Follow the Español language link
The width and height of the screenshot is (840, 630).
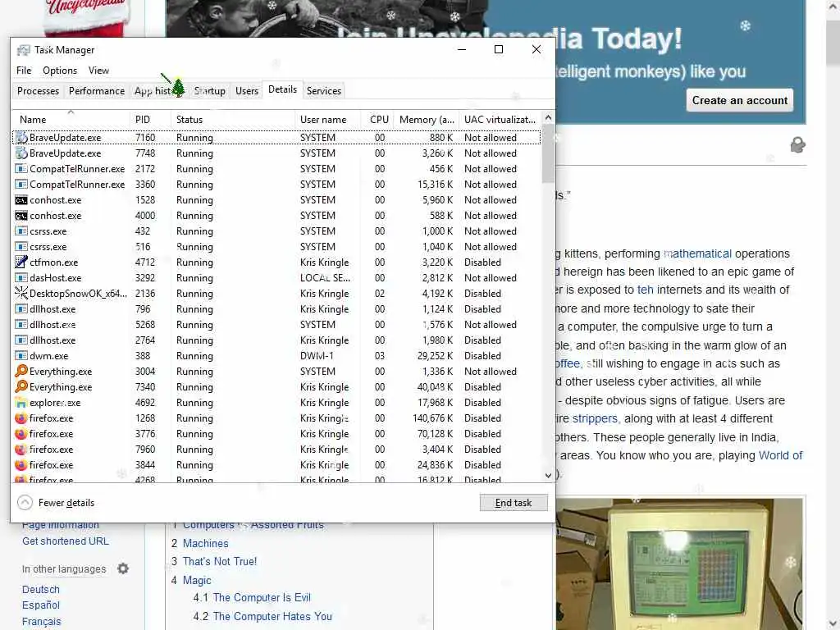click(x=41, y=605)
